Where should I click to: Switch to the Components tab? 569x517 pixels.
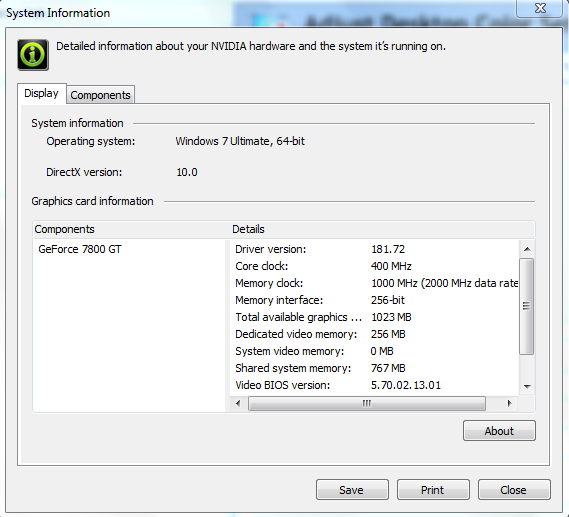101,95
